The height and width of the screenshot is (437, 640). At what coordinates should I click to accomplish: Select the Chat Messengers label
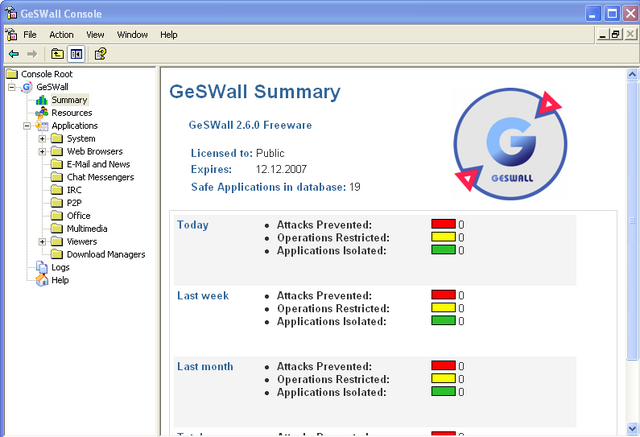100,177
